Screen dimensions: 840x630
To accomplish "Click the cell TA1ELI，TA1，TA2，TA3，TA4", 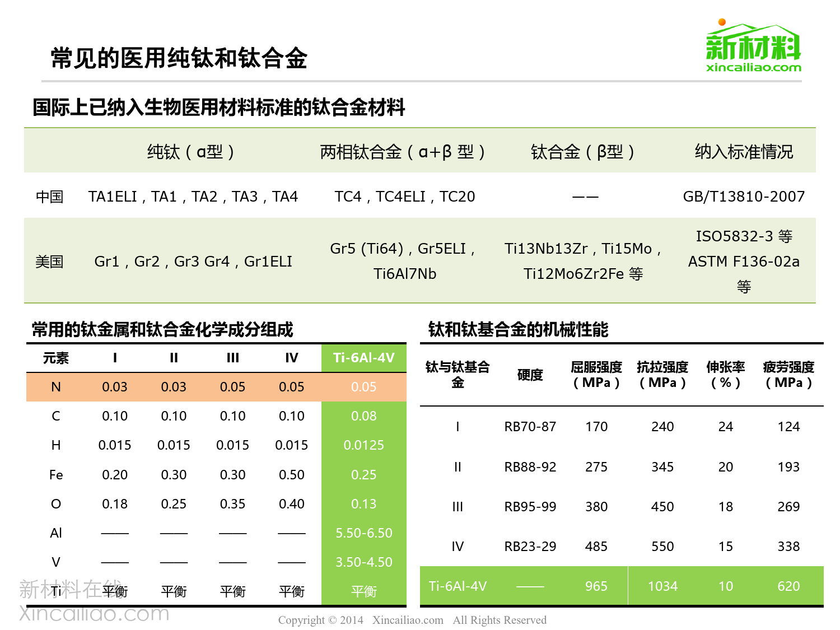I will point(193,197).
